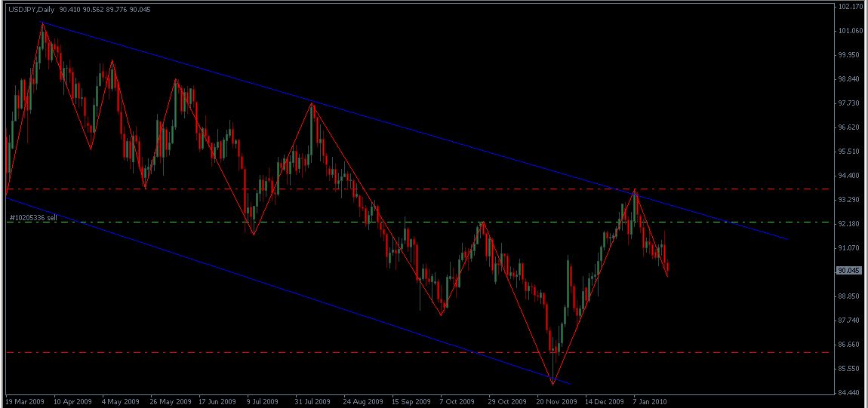Click the last candlestick on the chart
Viewport: 868px width, 408px height.
668,268
